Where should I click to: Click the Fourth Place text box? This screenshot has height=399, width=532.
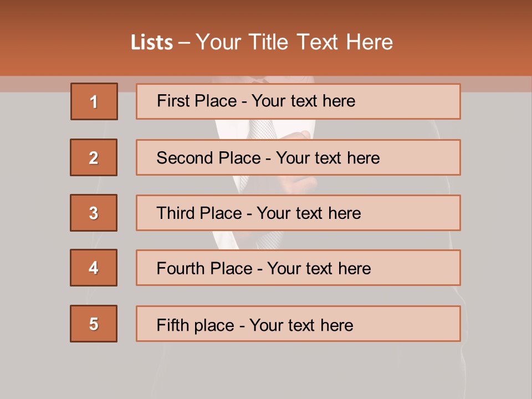pos(298,268)
